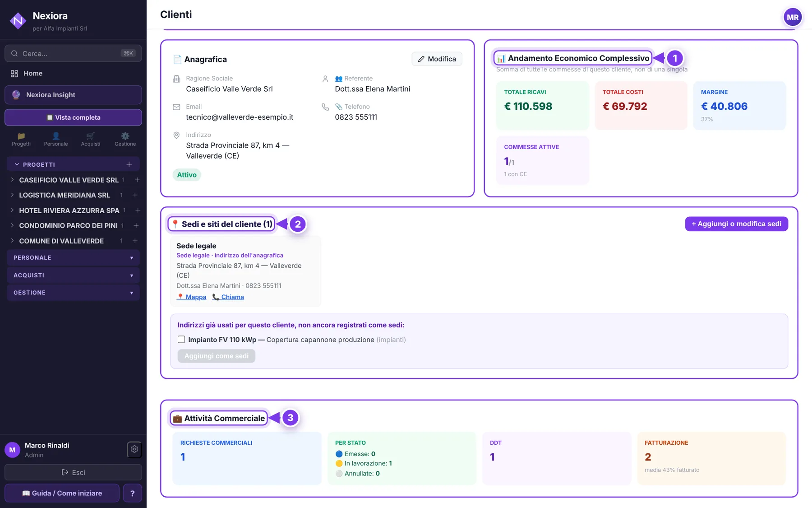The image size is (812, 508).
Task: Click the Nexiora logo icon
Action: pos(18,20)
